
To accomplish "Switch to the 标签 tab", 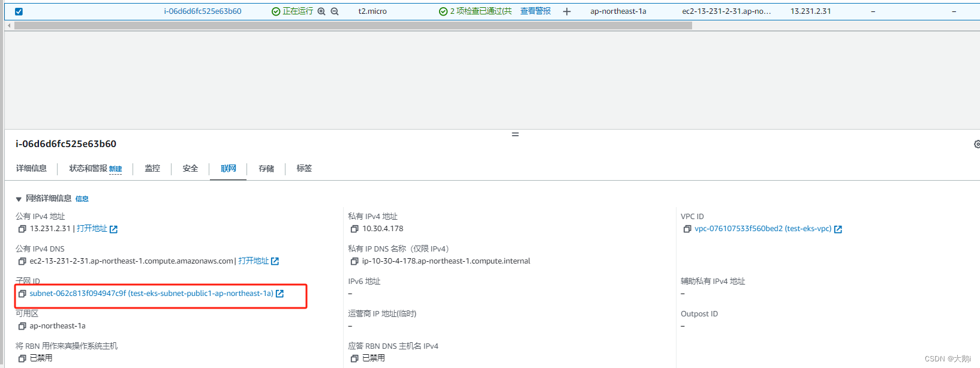I will click(x=304, y=169).
